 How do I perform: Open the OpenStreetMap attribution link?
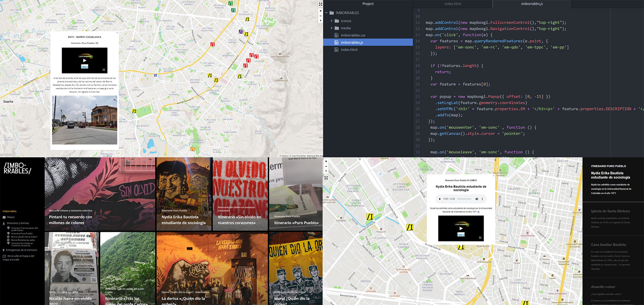pyautogui.click(x=298, y=156)
